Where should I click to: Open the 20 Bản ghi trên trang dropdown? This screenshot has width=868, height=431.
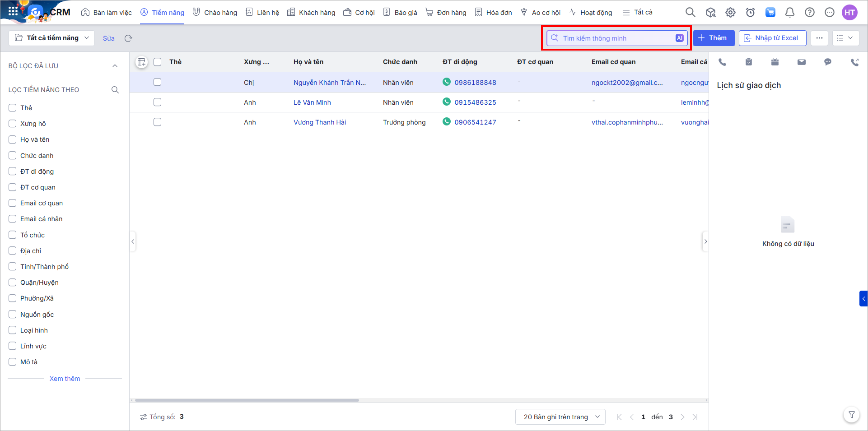click(560, 417)
